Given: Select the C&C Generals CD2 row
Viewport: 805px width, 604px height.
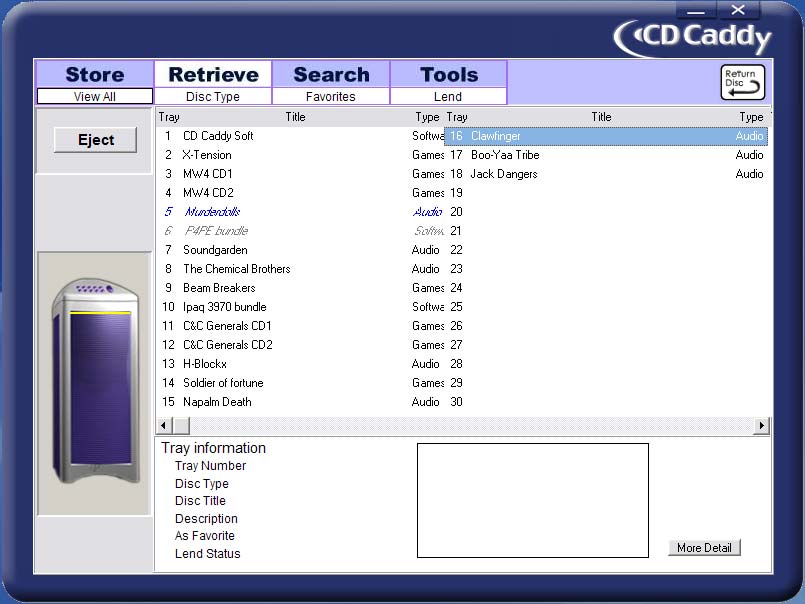Looking at the screenshot, I should [x=300, y=345].
